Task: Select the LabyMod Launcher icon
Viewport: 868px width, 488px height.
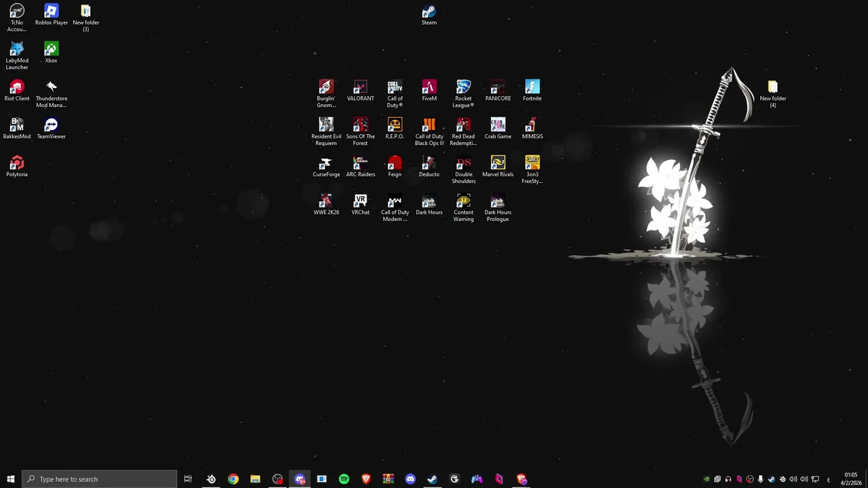Action: (x=17, y=56)
